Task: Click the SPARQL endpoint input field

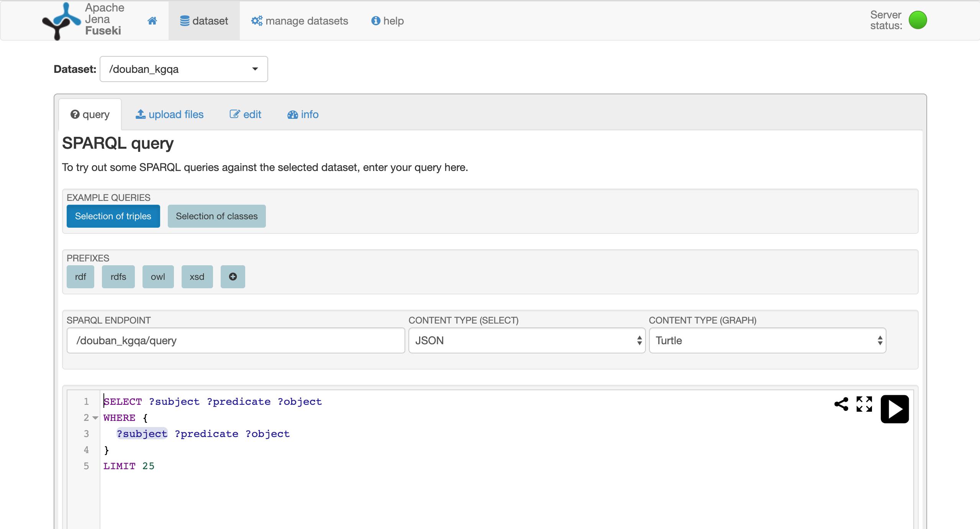Action: 236,340
